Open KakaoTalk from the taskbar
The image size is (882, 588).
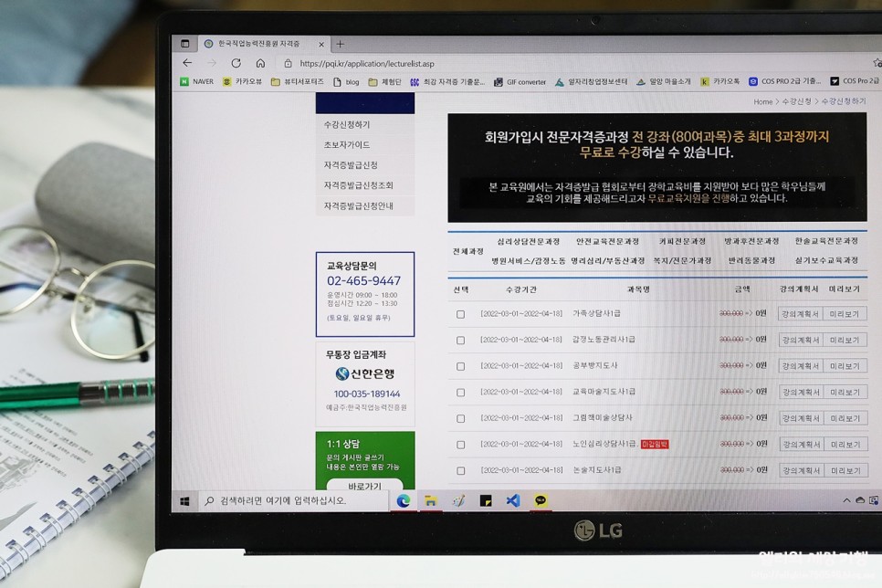541,500
